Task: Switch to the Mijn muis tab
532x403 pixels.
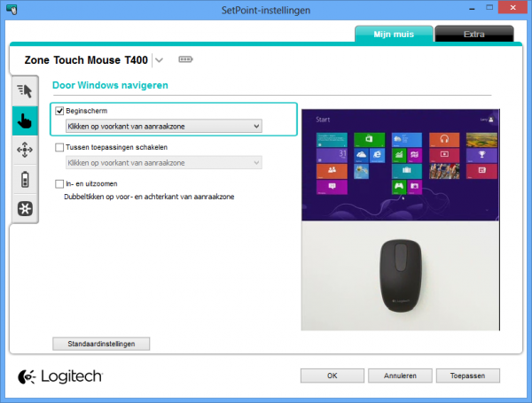Action: coord(394,34)
